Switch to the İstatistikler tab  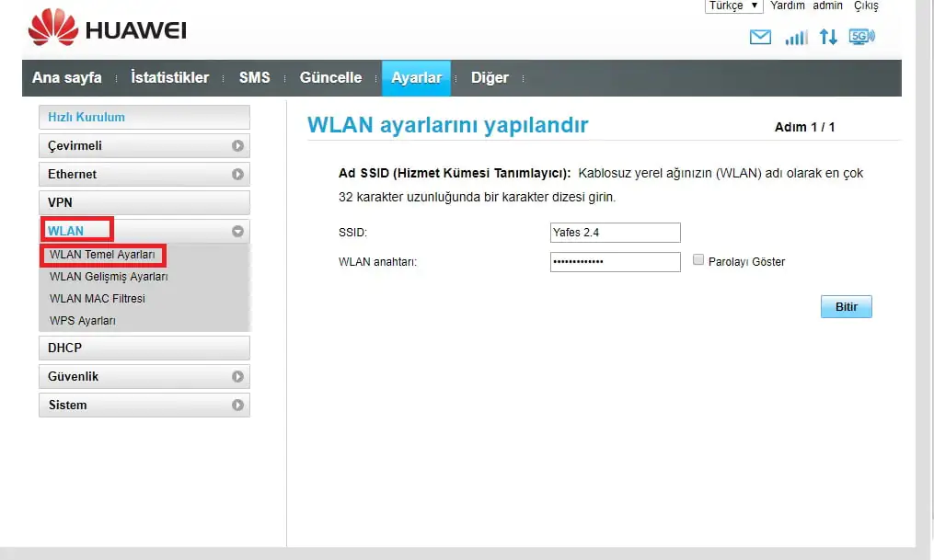click(x=170, y=77)
